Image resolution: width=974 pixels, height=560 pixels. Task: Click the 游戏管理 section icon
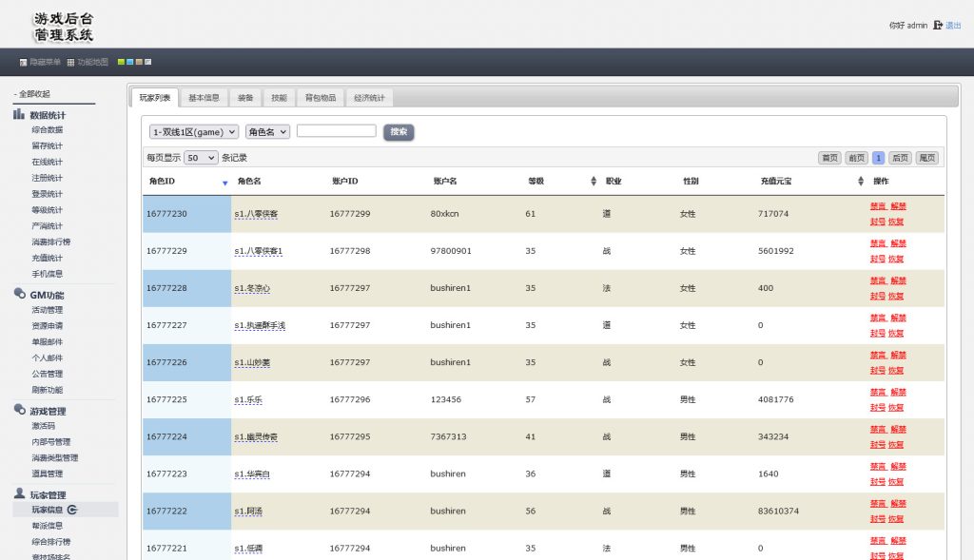point(19,410)
